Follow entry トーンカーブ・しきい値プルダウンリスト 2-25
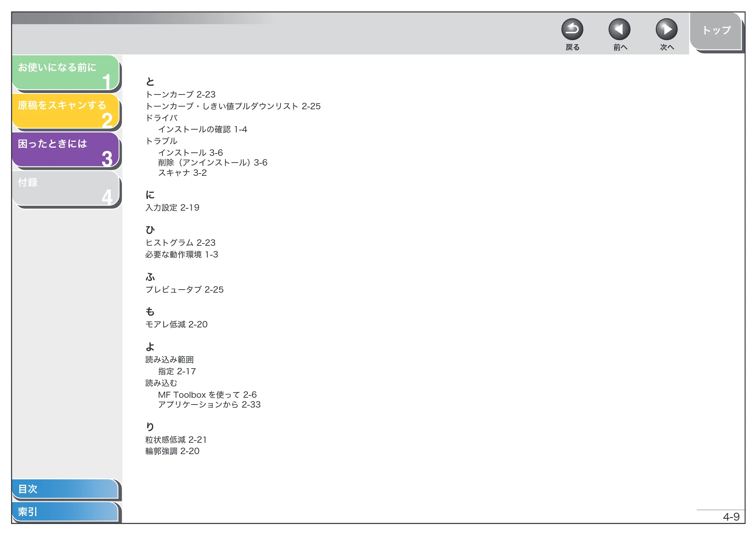The height and width of the screenshot is (535, 756). click(x=233, y=106)
